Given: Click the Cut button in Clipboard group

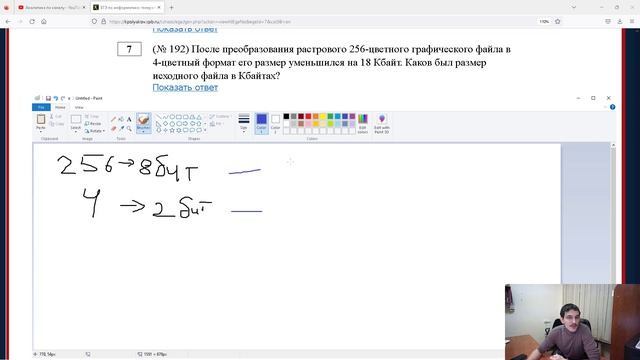Looking at the screenshot, I should [57, 117].
